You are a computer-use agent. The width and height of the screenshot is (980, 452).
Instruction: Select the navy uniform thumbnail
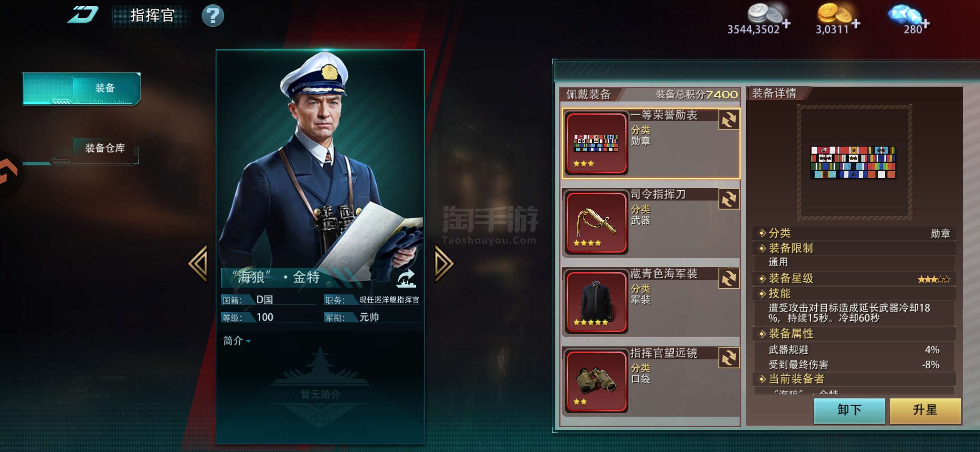tap(596, 301)
